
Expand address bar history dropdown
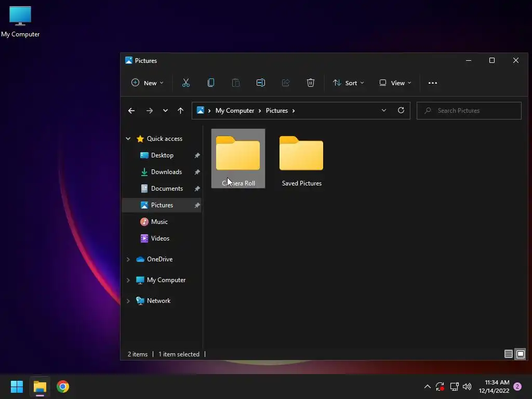coord(384,110)
